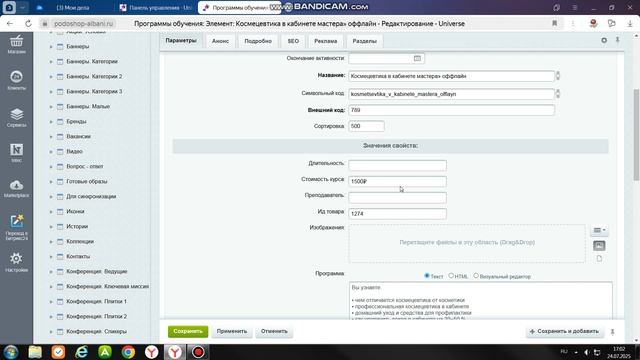Click the volume icon in system tray
This screenshot has height=360, width=640.
(587, 352)
